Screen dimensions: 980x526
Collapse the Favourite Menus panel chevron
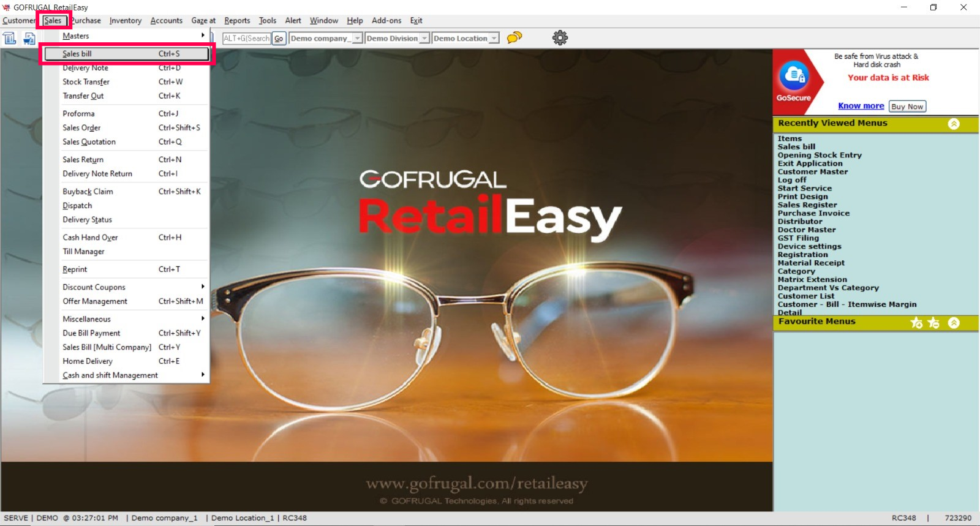click(954, 323)
